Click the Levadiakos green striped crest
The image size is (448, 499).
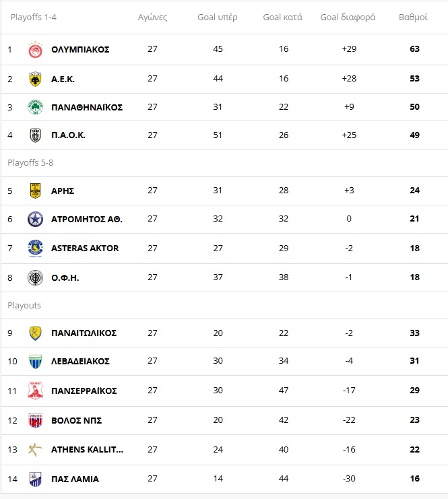pos(35,361)
